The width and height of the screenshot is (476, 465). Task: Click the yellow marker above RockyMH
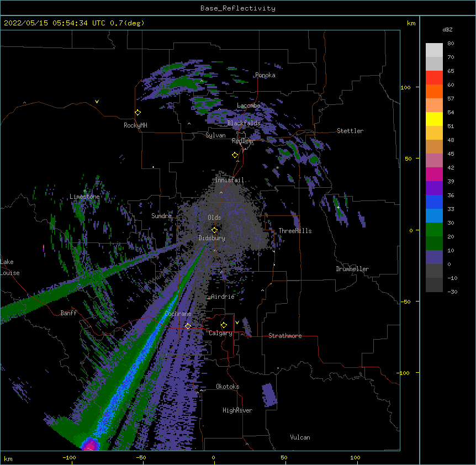[x=137, y=113]
